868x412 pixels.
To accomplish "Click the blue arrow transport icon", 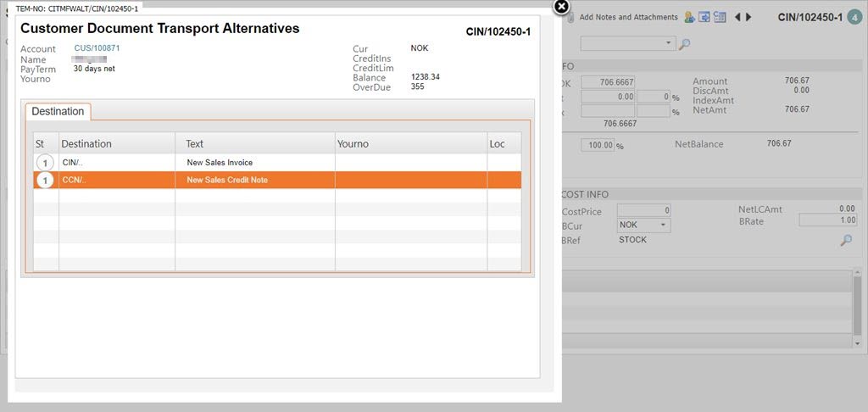I will (704, 17).
